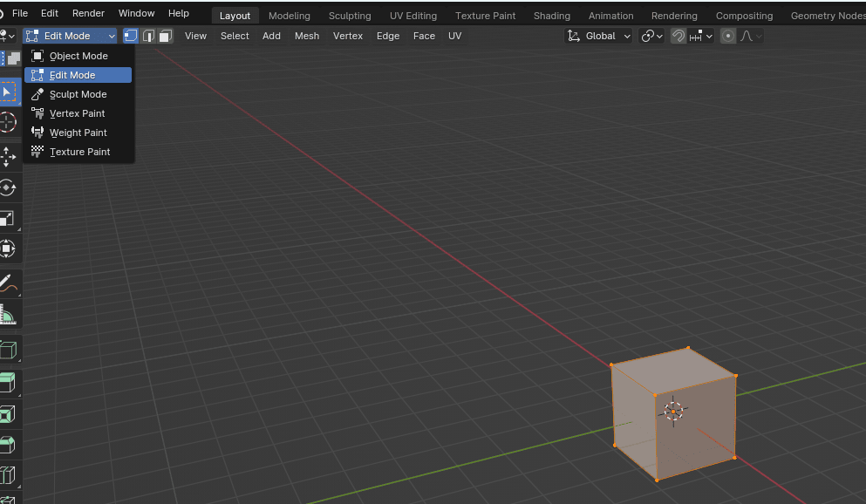The image size is (866, 504).
Task: Open the Mesh menu in header
Action: click(306, 36)
